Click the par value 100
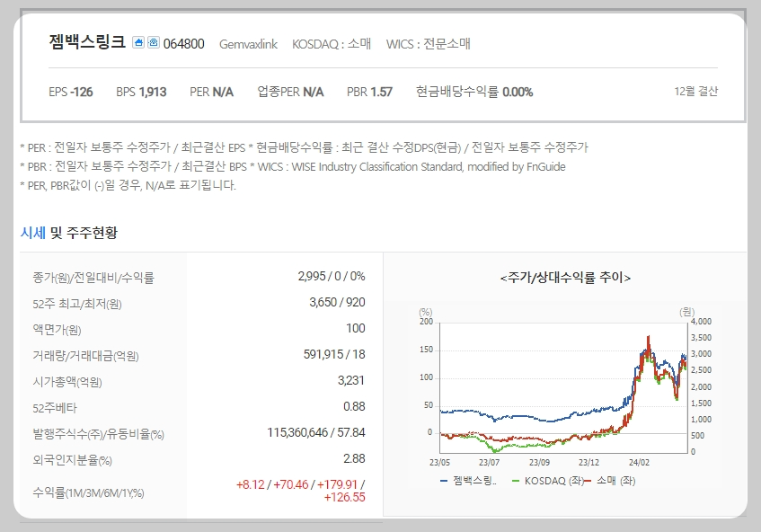Viewport: 761px width, 532px height. [x=355, y=329]
